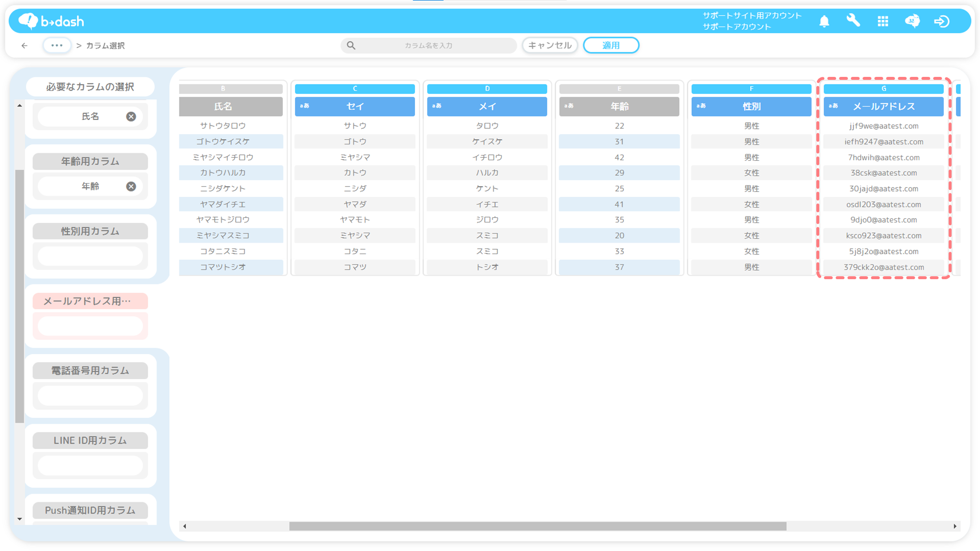Open the apps grid menu icon

click(883, 21)
